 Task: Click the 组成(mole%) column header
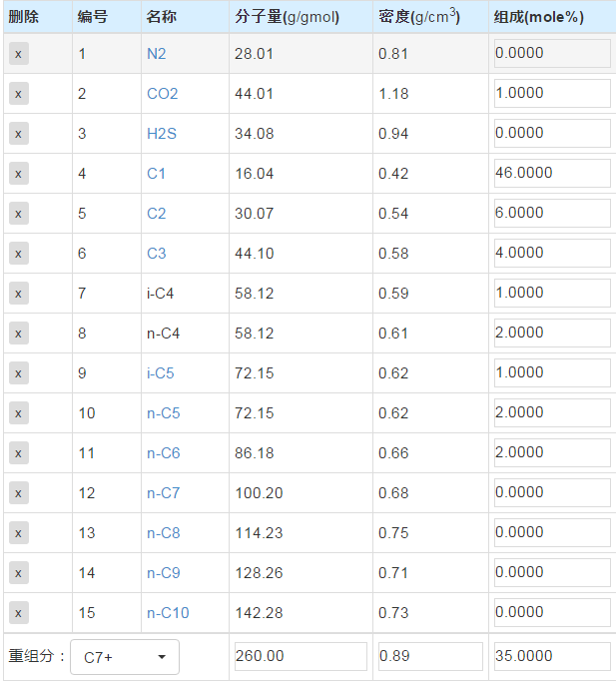[538, 17]
